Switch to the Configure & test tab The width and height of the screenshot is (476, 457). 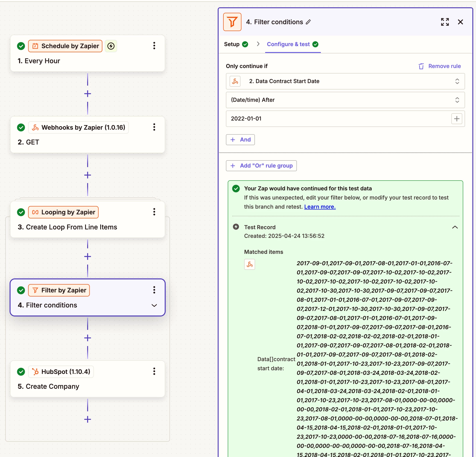(x=293, y=44)
